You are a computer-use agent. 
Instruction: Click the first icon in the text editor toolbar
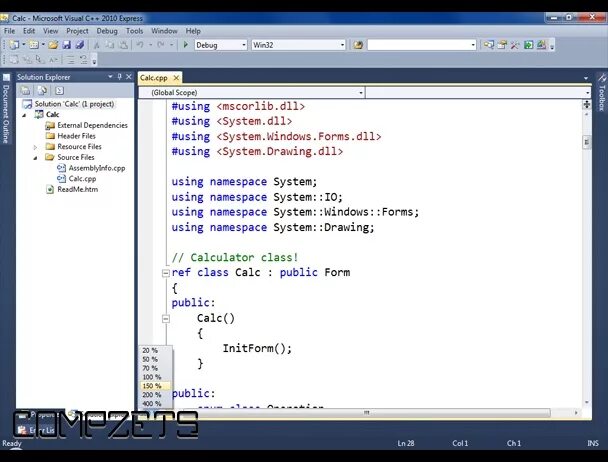[14, 60]
